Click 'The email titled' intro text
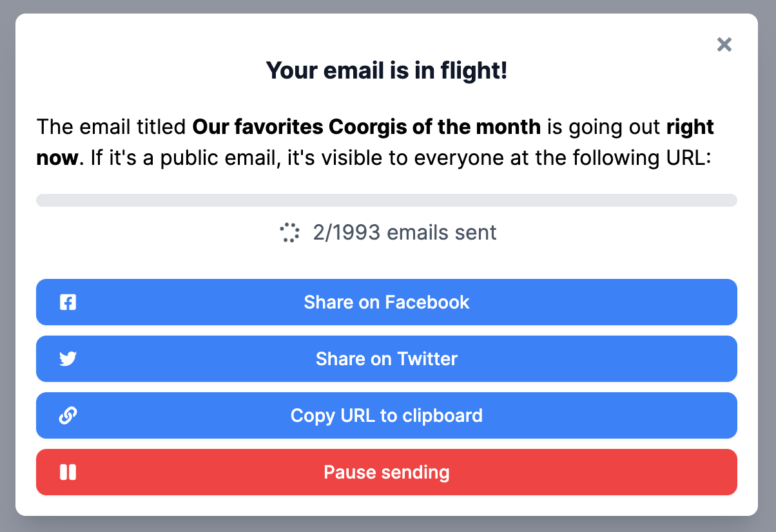 click(x=112, y=127)
